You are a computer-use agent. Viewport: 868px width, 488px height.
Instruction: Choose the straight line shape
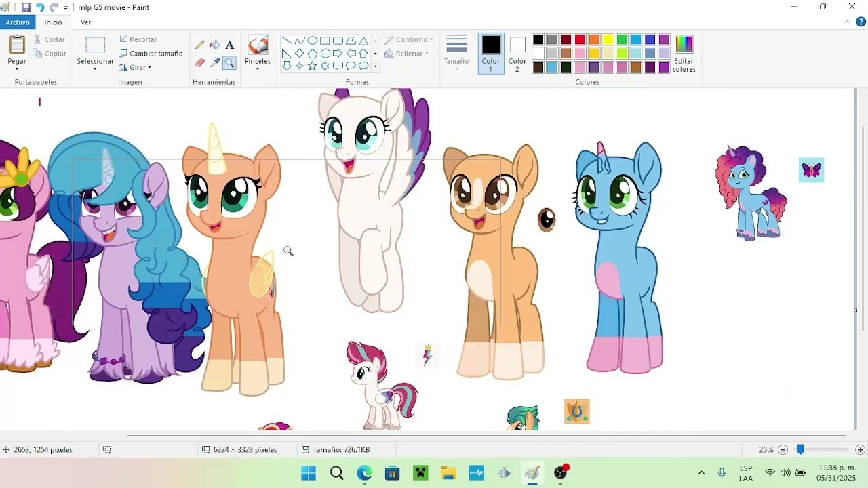coord(287,41)
